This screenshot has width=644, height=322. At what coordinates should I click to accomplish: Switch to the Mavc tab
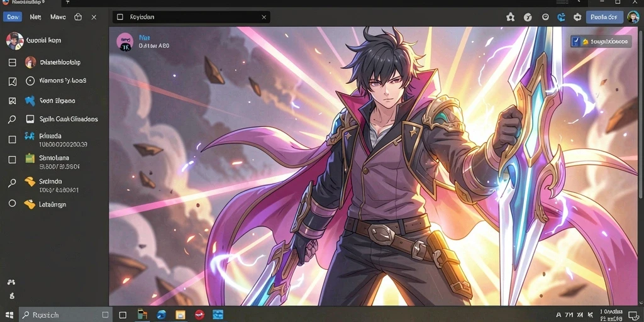(58, 17)
